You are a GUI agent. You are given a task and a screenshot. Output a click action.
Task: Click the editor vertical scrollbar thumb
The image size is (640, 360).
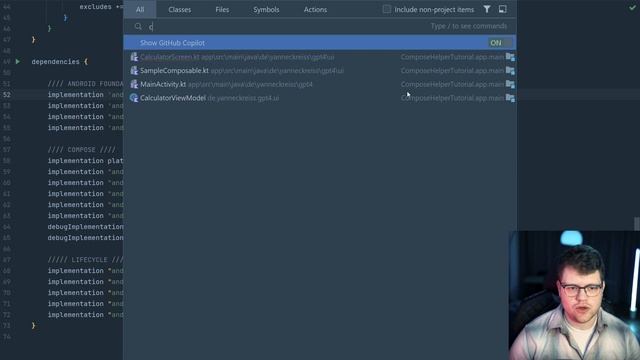[637, 224]
